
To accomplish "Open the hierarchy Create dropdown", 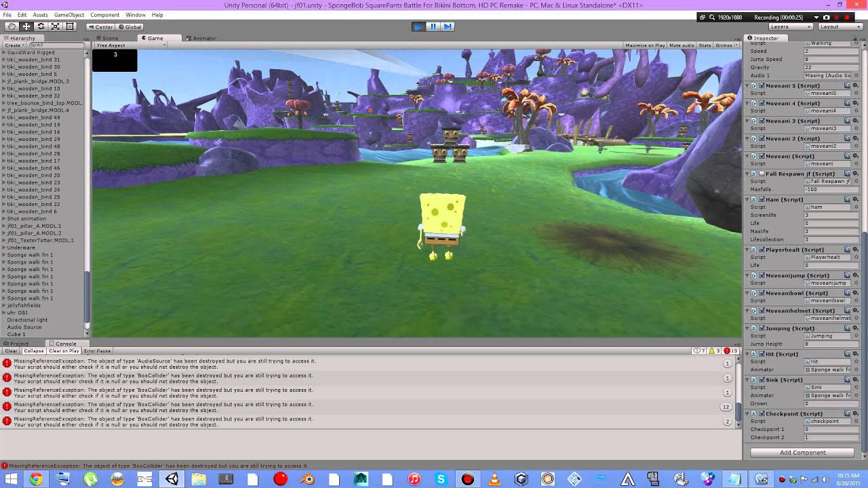I will pos(14,45).
